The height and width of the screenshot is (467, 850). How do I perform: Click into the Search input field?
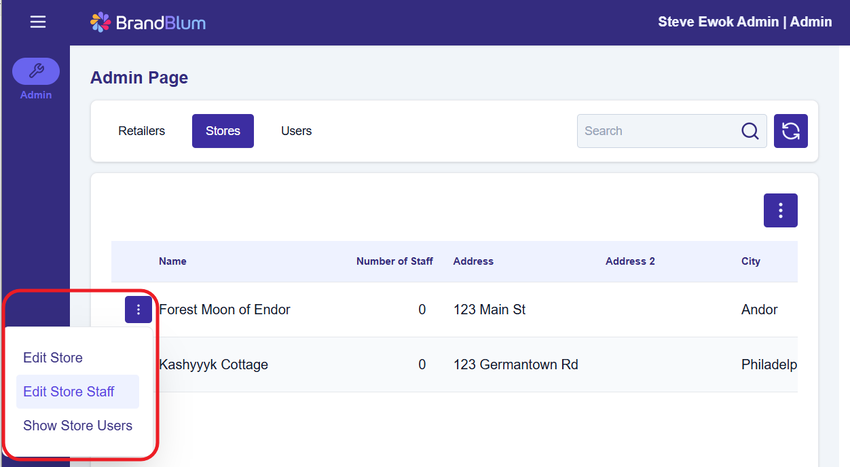(x=655, y=131)
